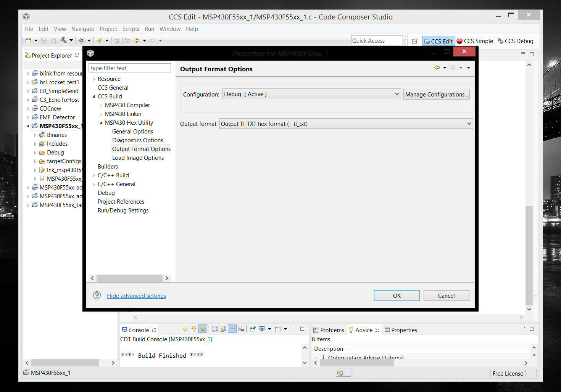The width and height of the screenshot is (561, 392).
Task: Click the Display Selected Console monitor icon
Action: tap(262, 329)
